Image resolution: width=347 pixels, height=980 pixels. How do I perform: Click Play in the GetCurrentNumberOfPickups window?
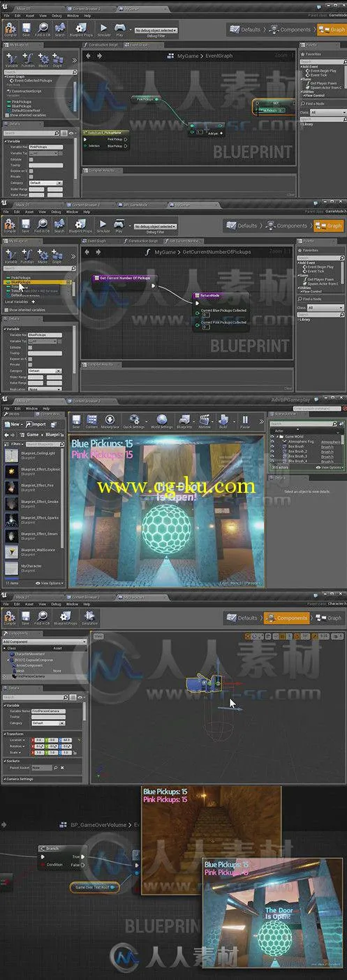click(120, 226)
